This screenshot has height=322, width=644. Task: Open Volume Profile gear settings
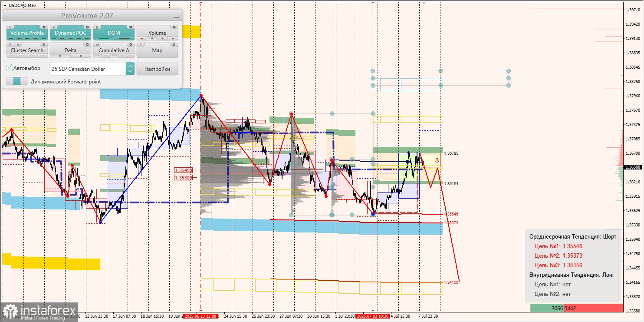[44, 27]
